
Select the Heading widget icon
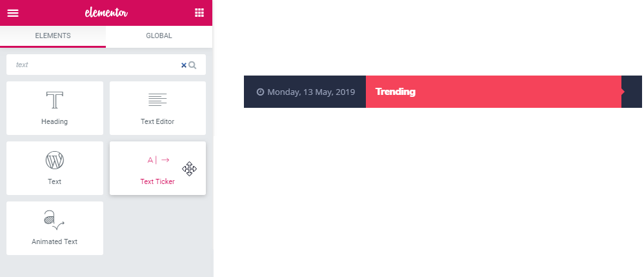[x=55, y=100]
